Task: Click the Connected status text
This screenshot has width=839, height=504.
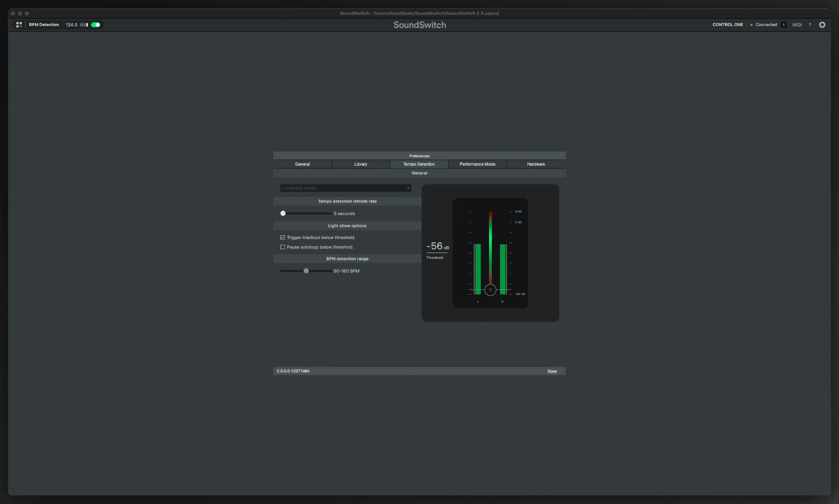Action: (x=766, y=25)
